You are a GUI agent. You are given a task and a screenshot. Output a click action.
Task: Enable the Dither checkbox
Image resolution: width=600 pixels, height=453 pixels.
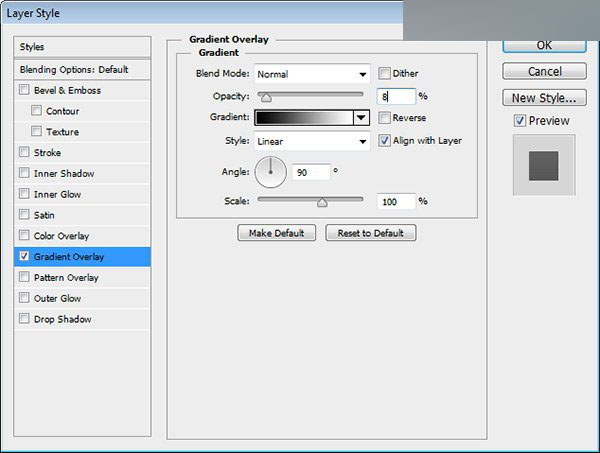(x=384, y=73)
